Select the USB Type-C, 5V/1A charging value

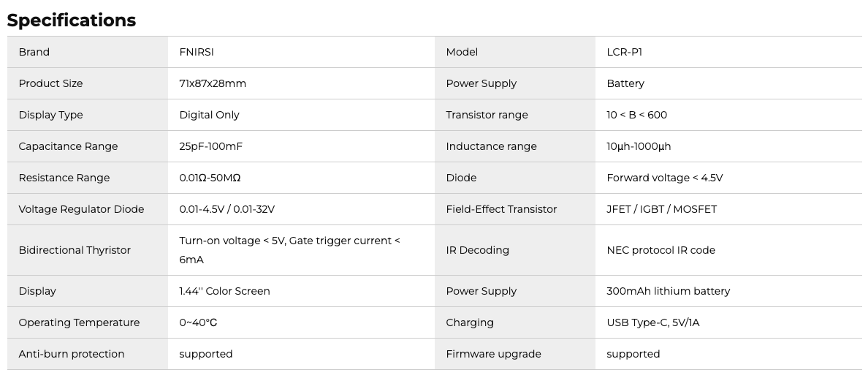click(x=653, y=322)
